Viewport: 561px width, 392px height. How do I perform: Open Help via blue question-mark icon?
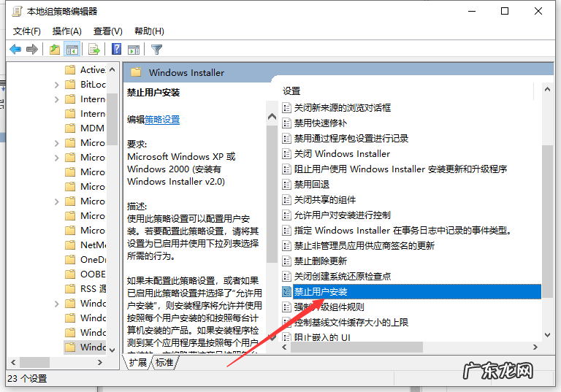point(117,49)
